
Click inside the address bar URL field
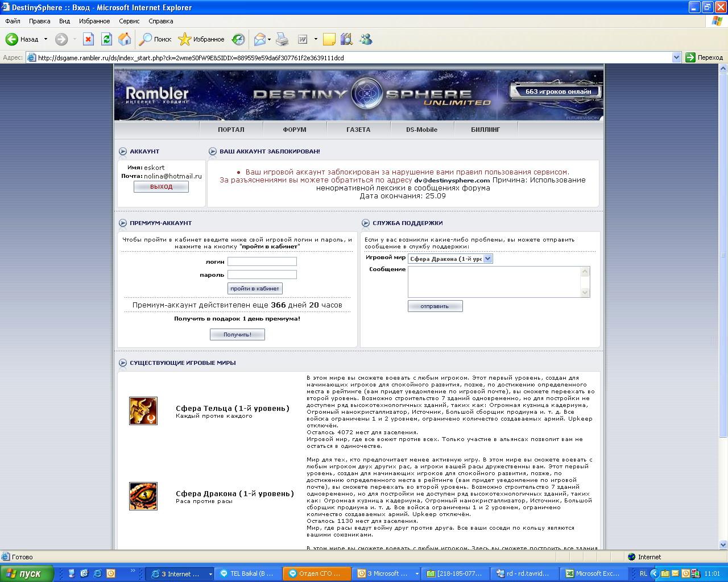tap(353, 57)
